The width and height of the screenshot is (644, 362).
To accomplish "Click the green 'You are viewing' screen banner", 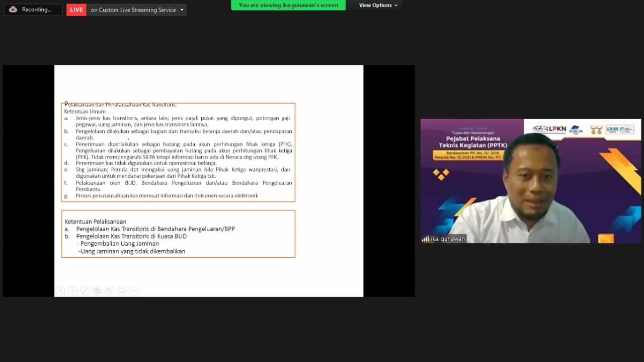I will coord(288,5).
